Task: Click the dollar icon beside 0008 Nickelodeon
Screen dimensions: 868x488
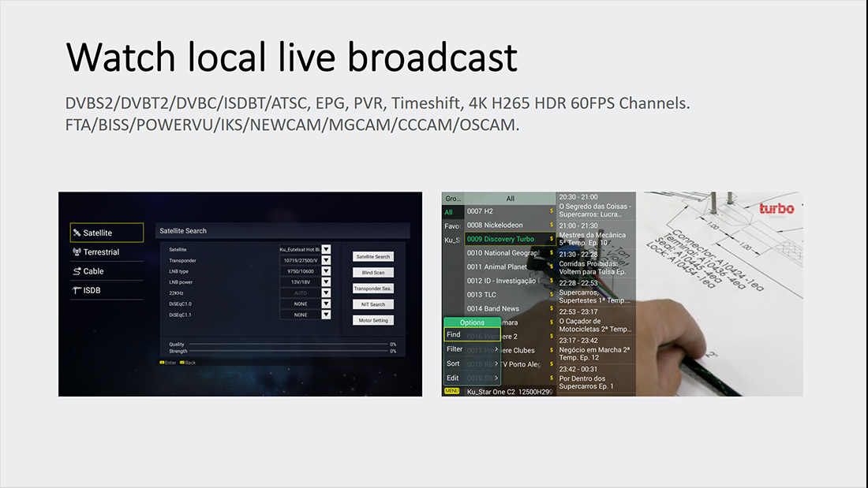Action: coord(552,225)
